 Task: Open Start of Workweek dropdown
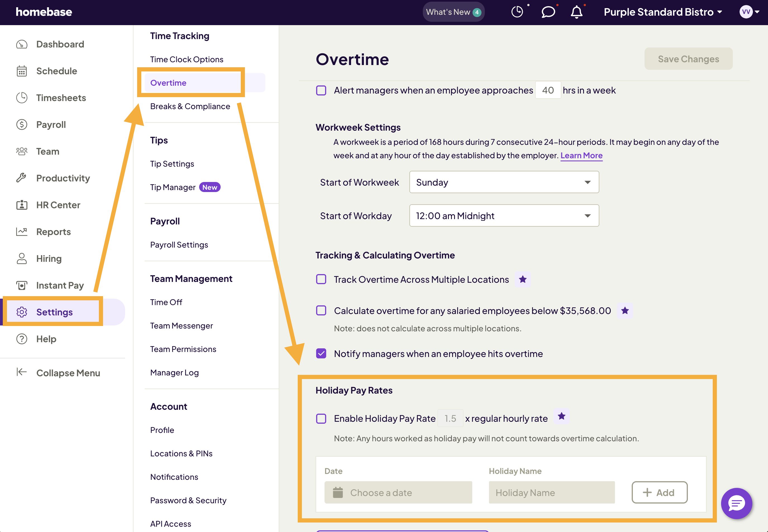(504, 182)
